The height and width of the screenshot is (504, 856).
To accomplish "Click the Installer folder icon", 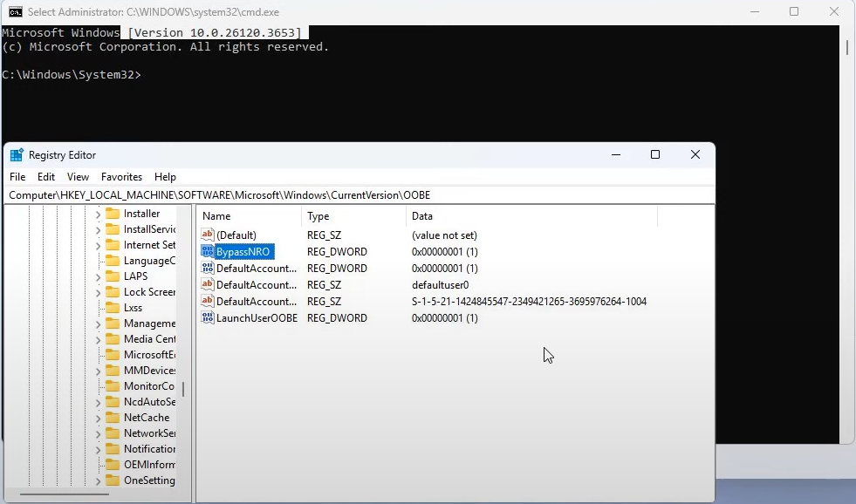I will (113, 214).
